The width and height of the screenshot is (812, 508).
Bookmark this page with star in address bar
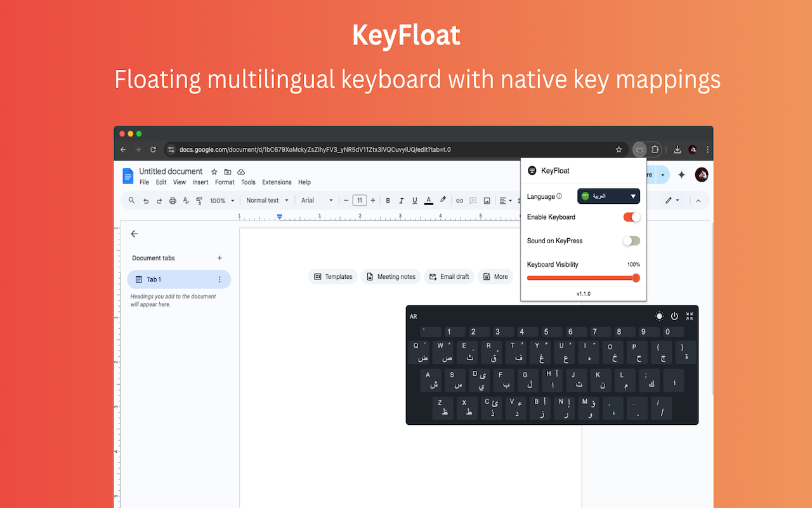click(619, 150)
